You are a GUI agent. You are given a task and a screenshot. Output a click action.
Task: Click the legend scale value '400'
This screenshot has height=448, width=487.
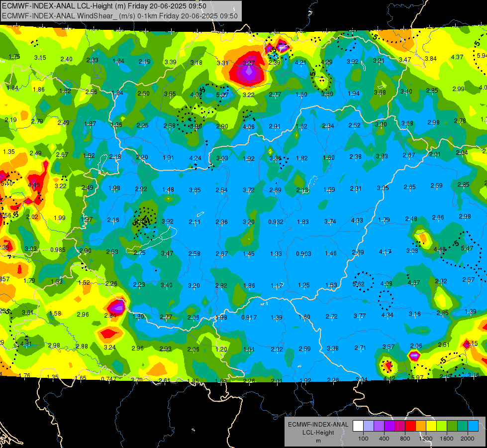(x=384, y=439)
